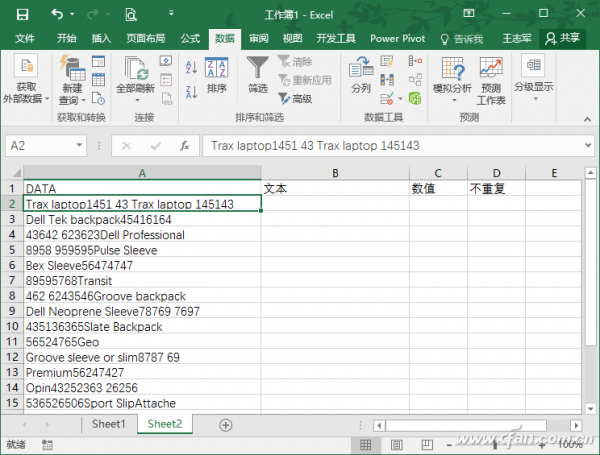
Task: Switch to the 页面布局 tab
Action: point(146,38)
